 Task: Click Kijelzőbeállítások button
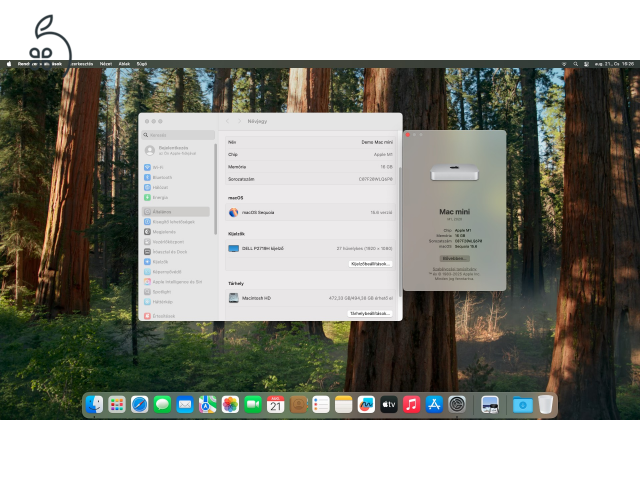(x=370, y=263)
